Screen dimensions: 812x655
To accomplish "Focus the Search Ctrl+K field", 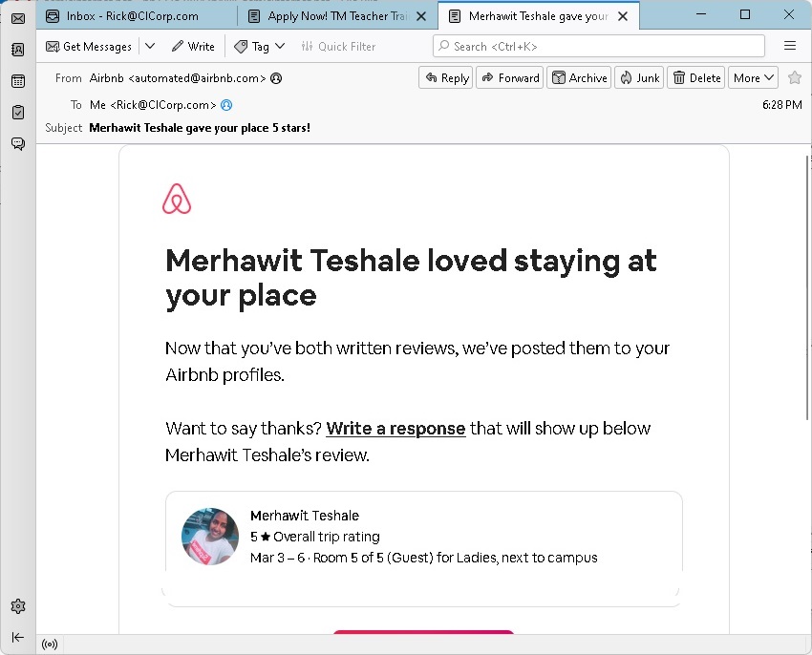I will 599,46.
